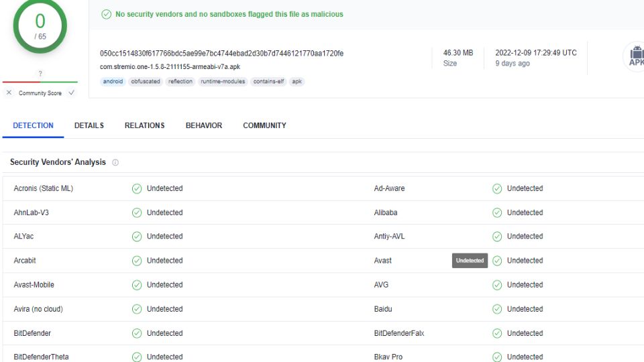Select the file SHA-256 hash text
Image resolution: width=644 pixels, height=362 pixels.
click(x=222, y=54)
